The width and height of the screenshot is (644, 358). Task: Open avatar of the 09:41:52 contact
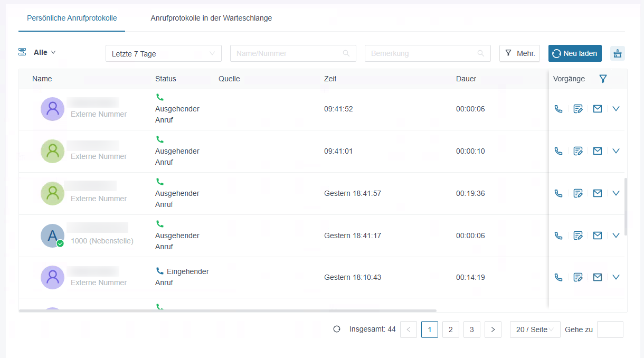click(x=52, y=109)
